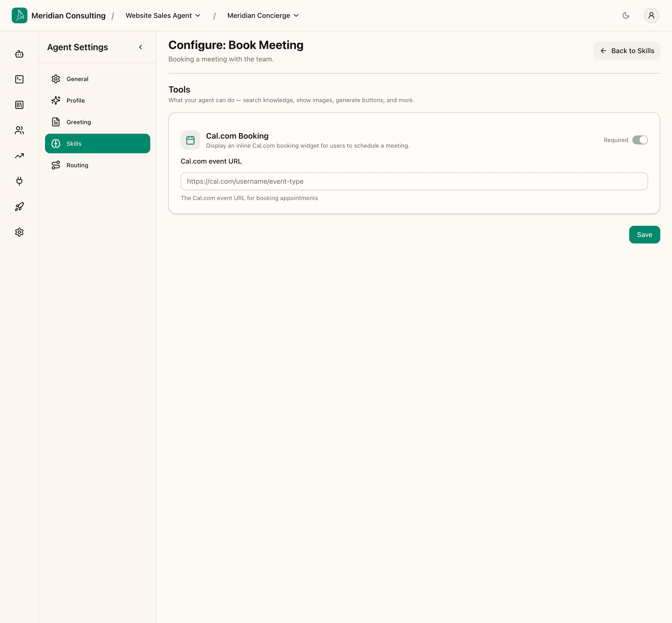Open the integrations plug sidebar icon
Image resolution: width=672 pixels, height=623 pixels.
pyautogui.click(x=19, y=181)
